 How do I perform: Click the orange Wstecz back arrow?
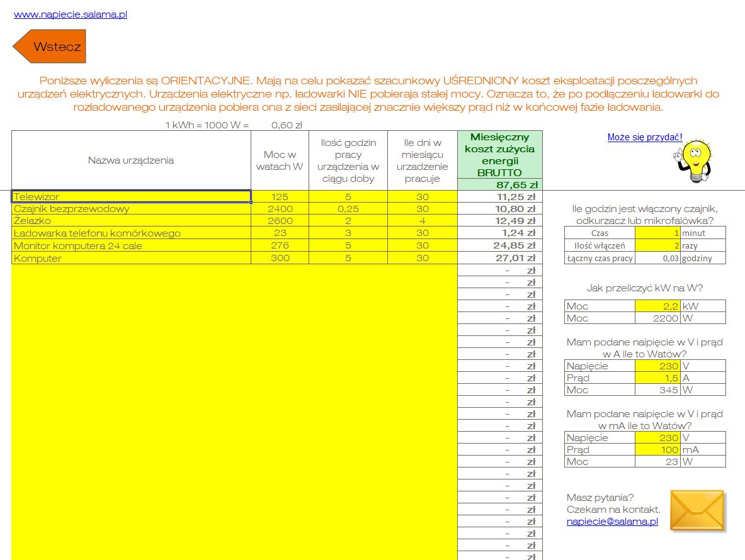(x=49, y=46)
